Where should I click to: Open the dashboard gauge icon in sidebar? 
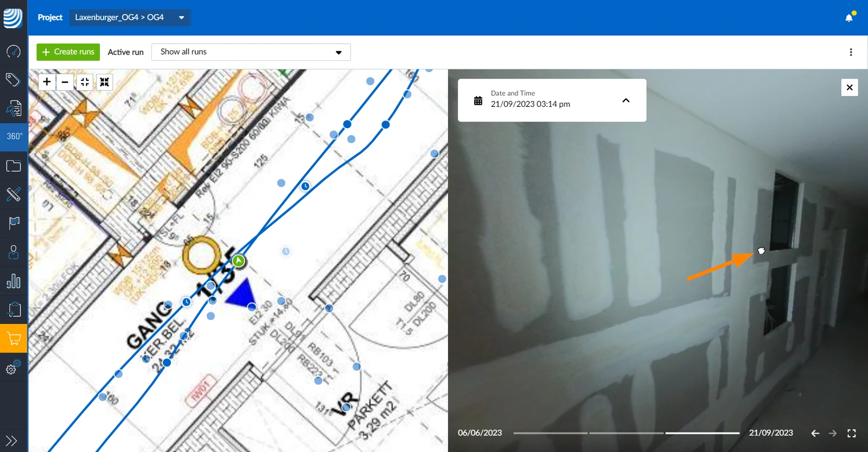point(14,52)
